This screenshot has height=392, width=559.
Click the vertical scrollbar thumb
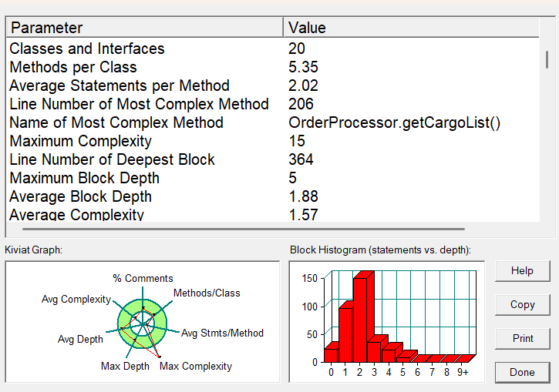click(x=547, y=60)
